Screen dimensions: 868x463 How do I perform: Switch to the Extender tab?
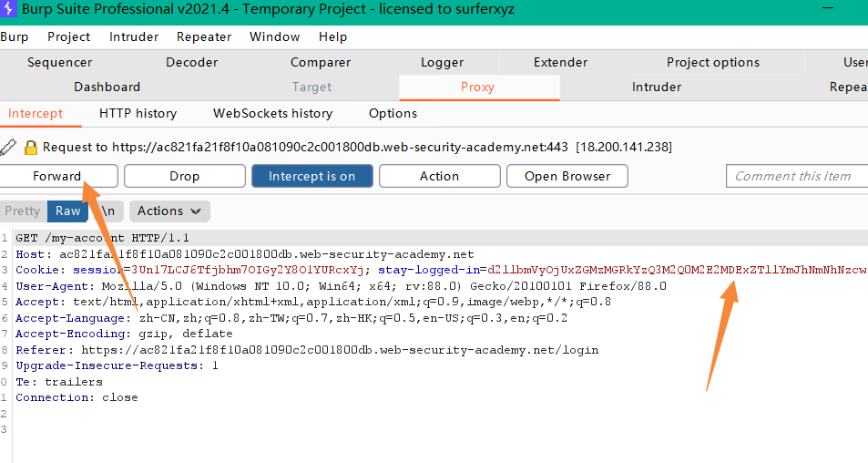(x=561, y=62)
